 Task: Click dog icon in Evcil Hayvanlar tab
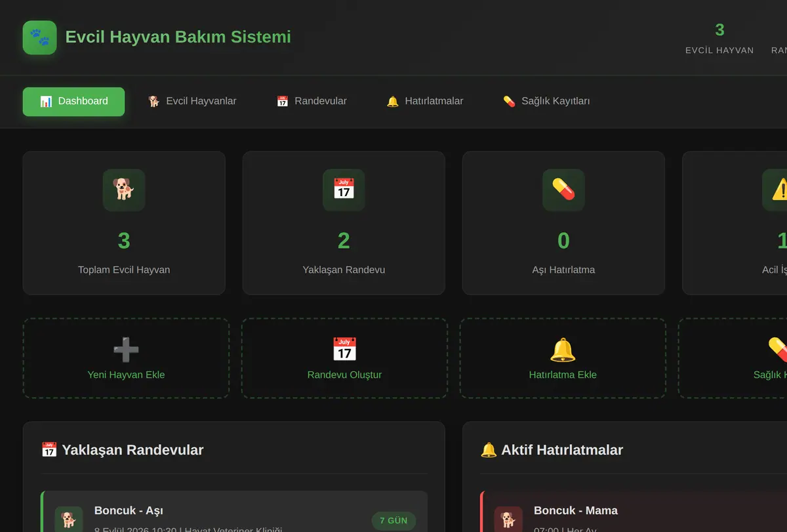tap(154, 102)
